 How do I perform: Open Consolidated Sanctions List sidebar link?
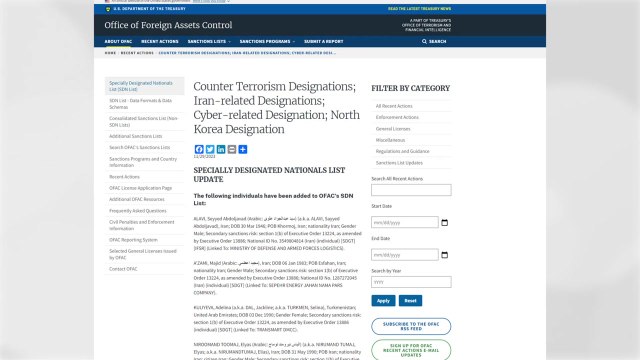click(144, 122)
